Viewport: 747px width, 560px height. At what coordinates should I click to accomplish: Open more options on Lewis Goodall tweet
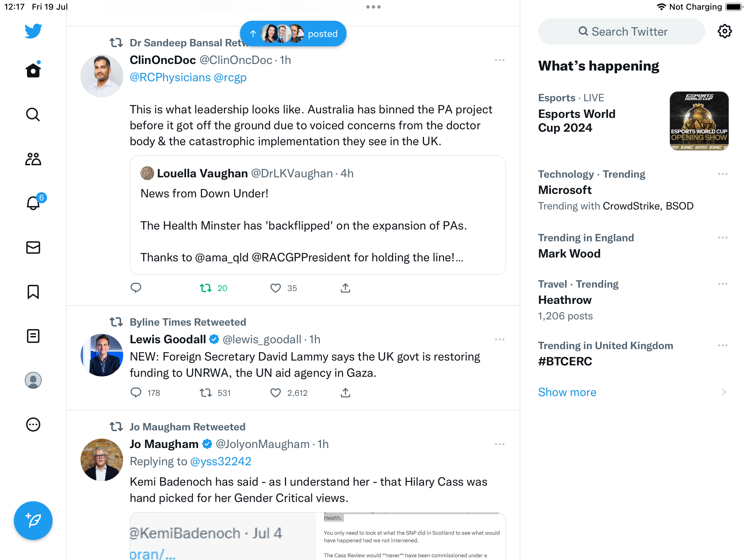point(499,339)
